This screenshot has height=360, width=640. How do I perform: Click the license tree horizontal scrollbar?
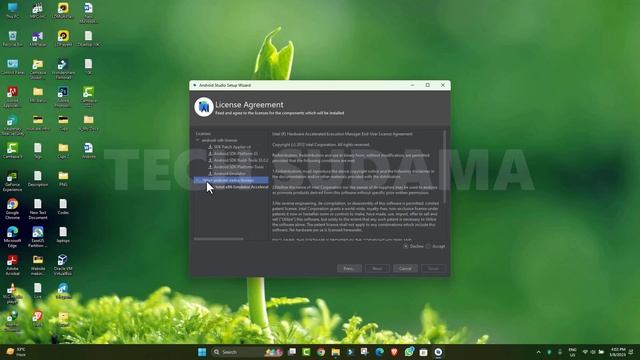(218, 239)
